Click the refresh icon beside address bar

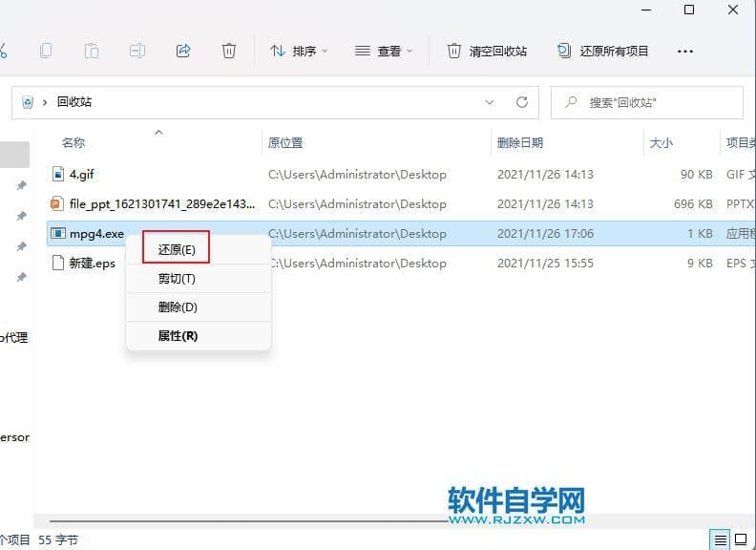(521, 102)
